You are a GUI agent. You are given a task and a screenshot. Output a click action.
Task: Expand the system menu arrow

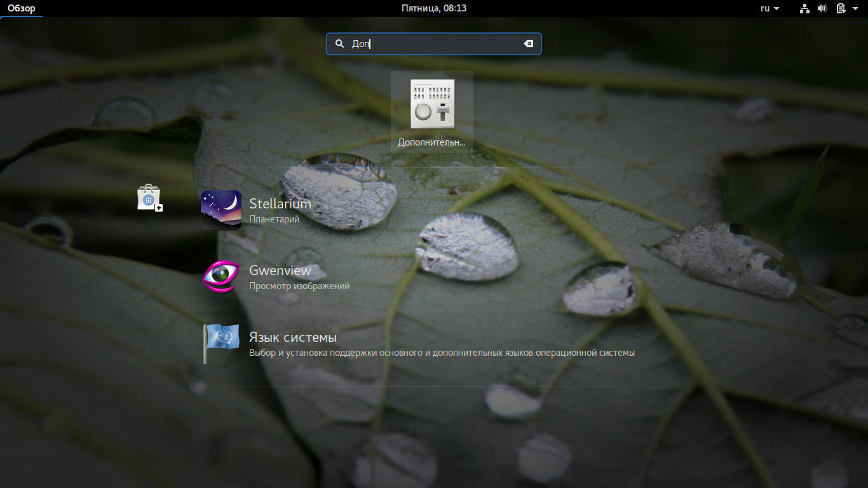pyautogui.click(x=855, y=8)
